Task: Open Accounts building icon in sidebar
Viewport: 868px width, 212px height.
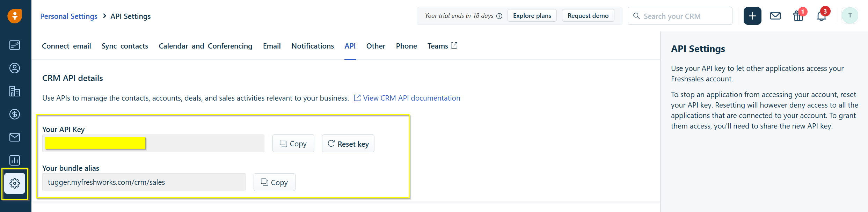Action: click(15, 91)
